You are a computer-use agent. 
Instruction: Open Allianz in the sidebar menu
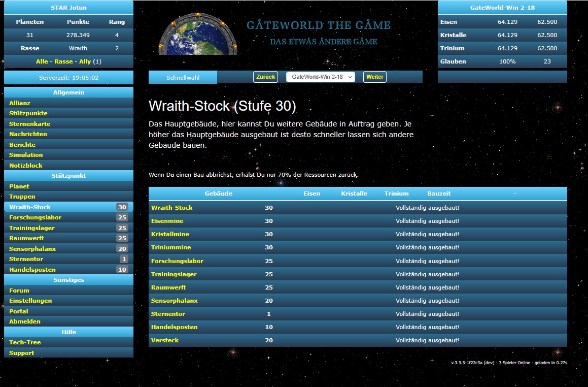click(x=20, y=103)
